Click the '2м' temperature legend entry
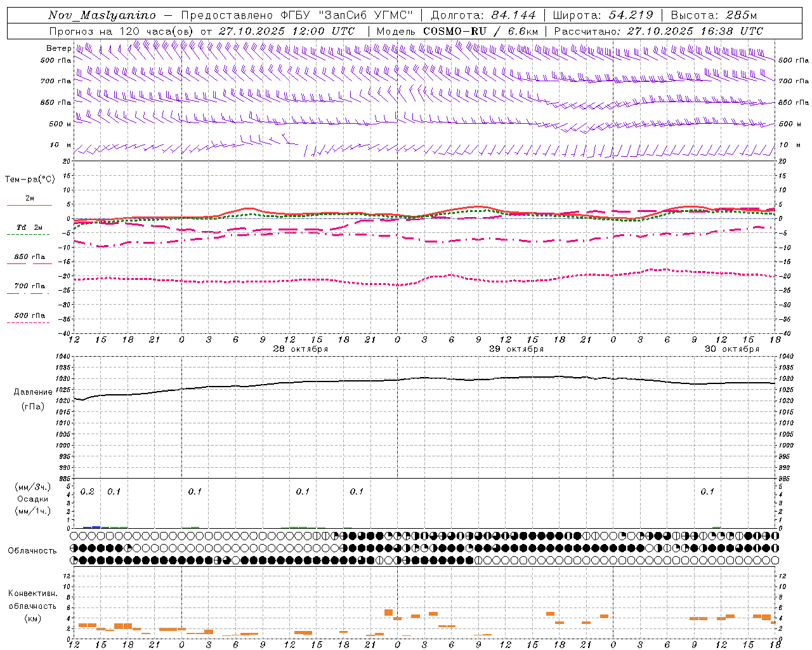 [30, 199]
